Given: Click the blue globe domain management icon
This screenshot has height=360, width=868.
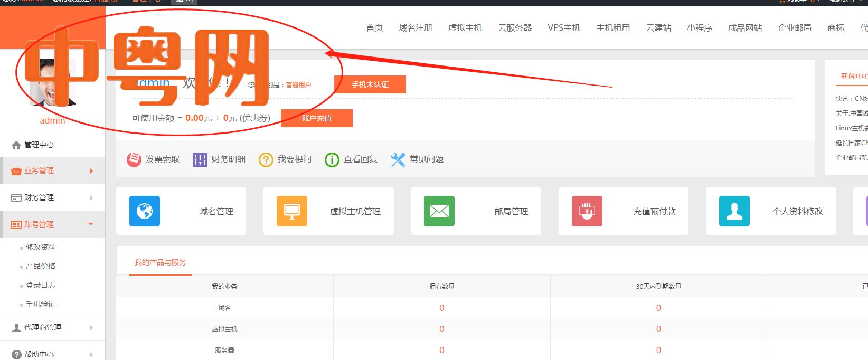Looking at the screenshot, I should click(145, 211).
